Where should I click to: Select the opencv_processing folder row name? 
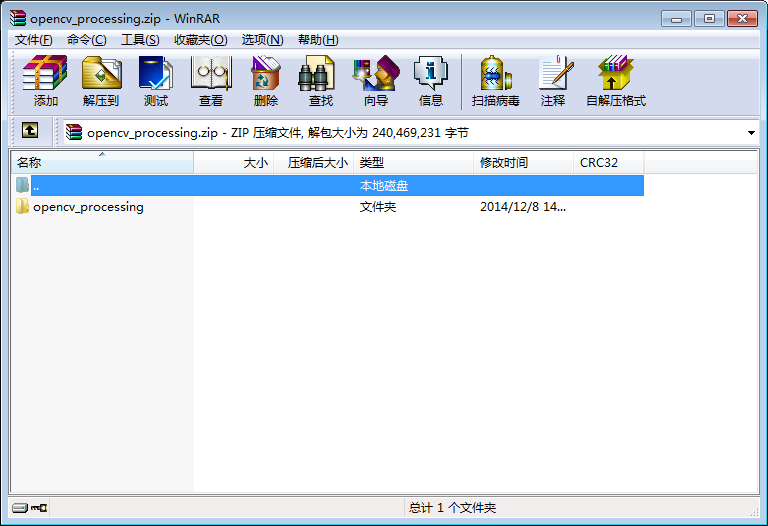point(88,207)
